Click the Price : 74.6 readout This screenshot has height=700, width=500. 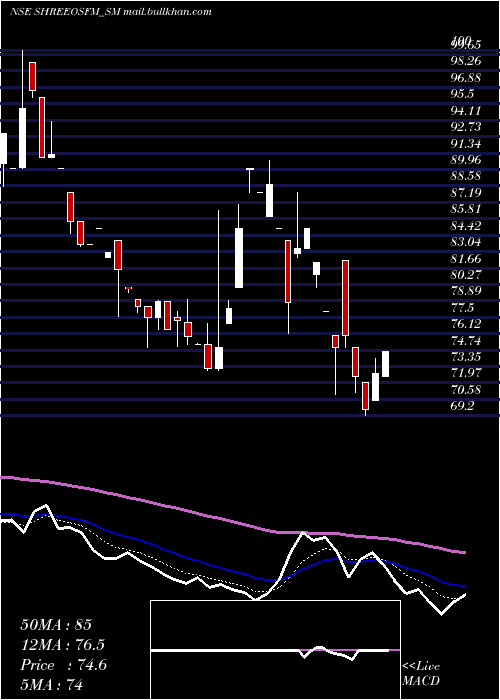point(63,665)
